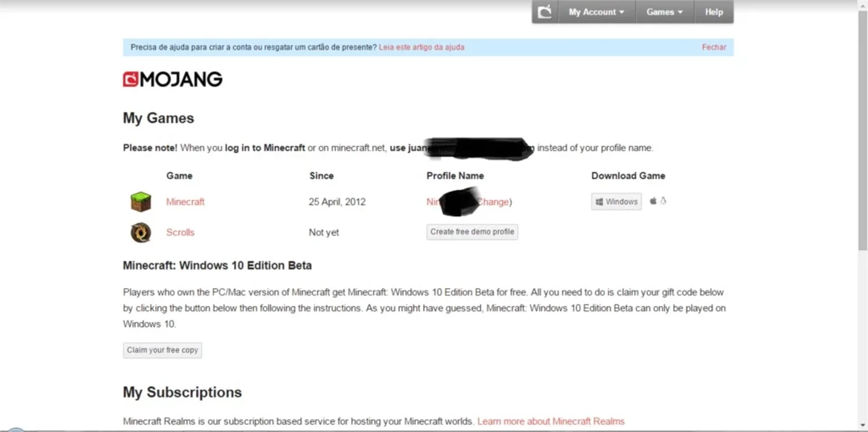Click the Minecraft grass block icon
868x432 pixels.
coord(141,201)
